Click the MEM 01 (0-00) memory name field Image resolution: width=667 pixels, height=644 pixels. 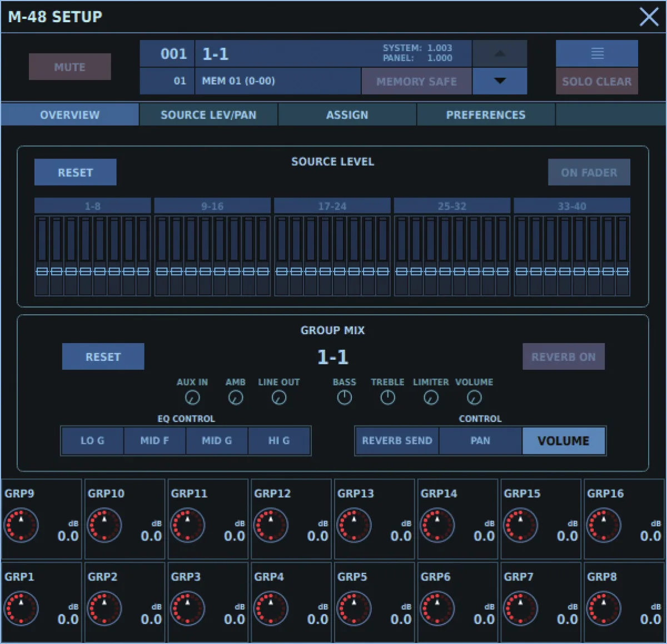(x=278, y=81)
